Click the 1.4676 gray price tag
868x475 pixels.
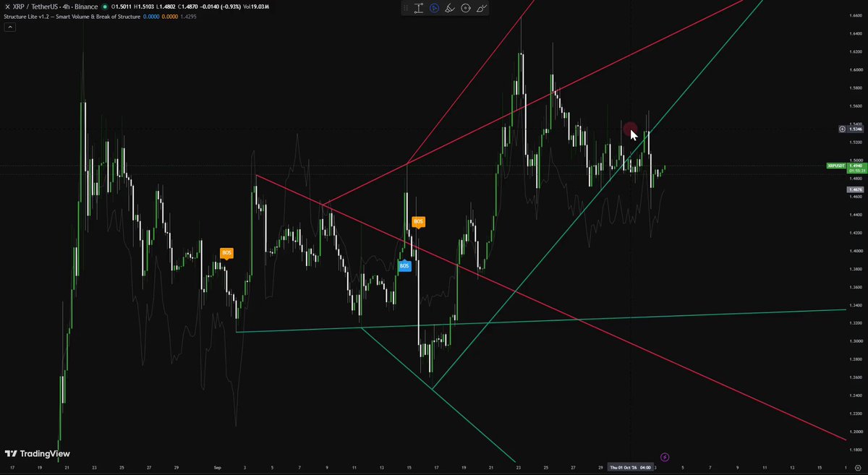[x=856, y=189]
